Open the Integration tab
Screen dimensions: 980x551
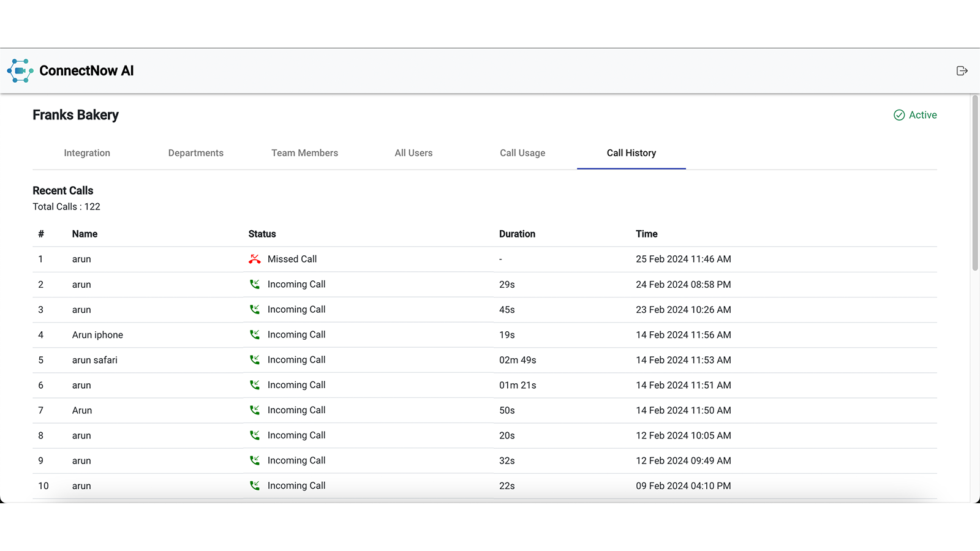tap(87, 153)
